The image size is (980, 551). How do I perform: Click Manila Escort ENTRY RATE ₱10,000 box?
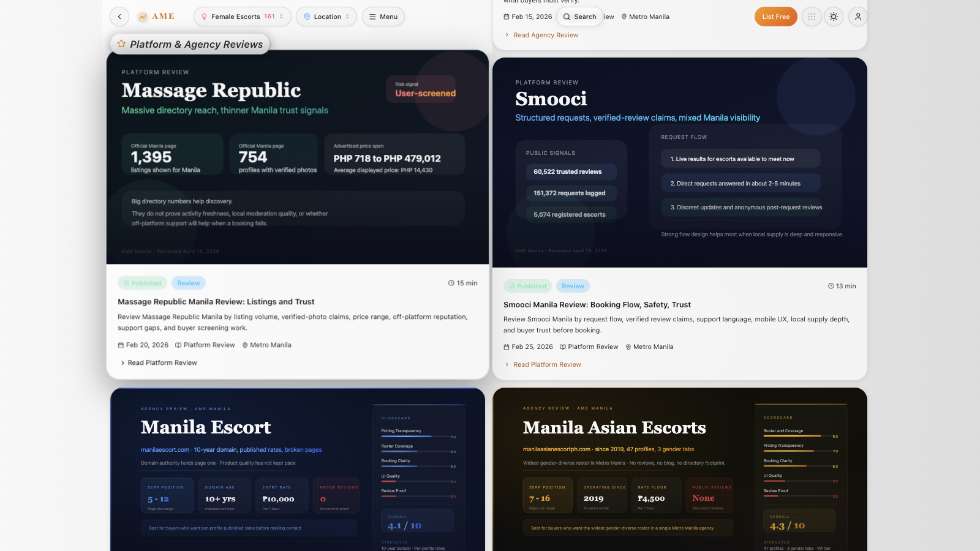282,496
